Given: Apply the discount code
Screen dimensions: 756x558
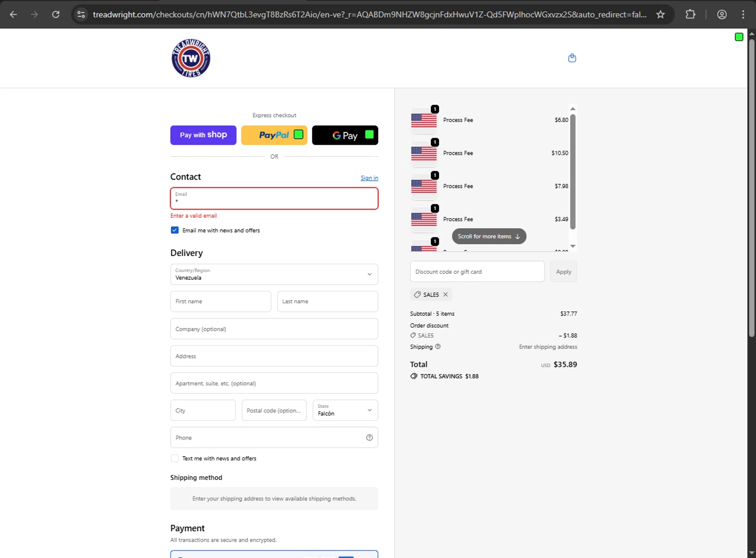Looking at the screenshot, I should [563, 272].
